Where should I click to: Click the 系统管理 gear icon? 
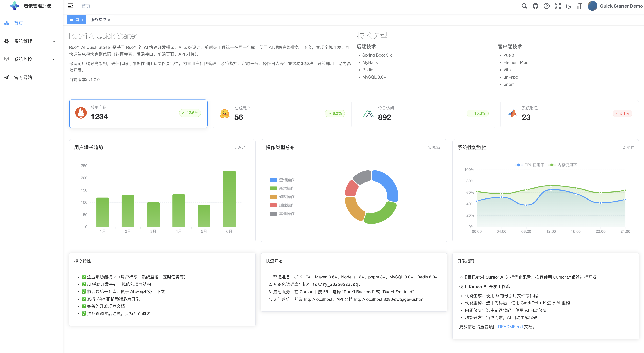pos(6,41)
